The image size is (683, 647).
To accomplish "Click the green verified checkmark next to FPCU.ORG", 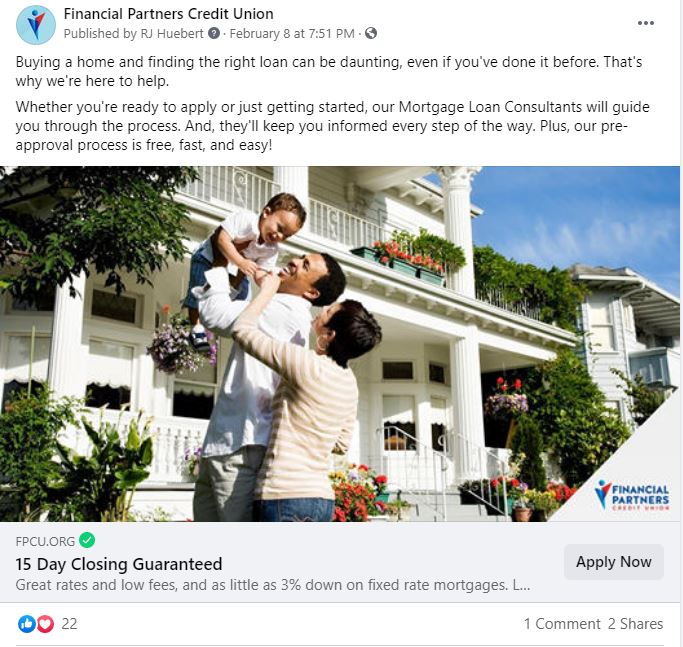I will [87, 540].
